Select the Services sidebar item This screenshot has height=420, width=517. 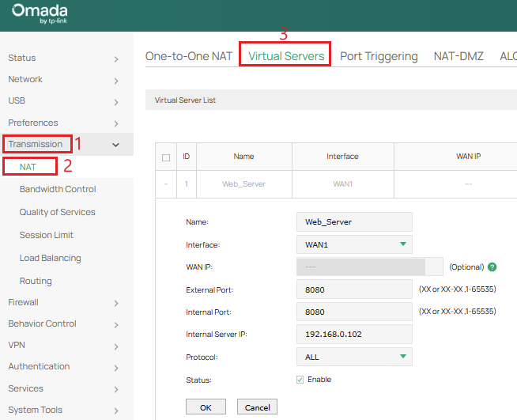pos(26,388)
